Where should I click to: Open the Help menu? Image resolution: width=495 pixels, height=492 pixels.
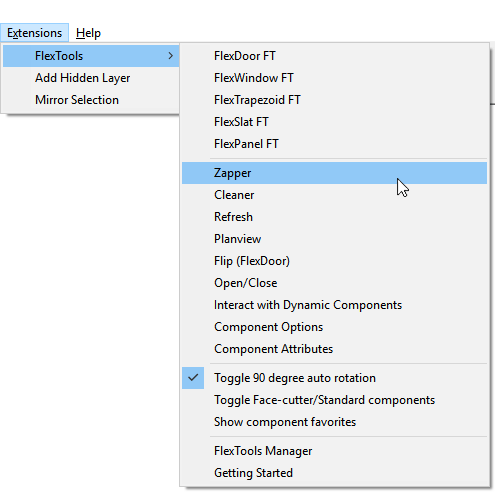click(x=88, y=33)
